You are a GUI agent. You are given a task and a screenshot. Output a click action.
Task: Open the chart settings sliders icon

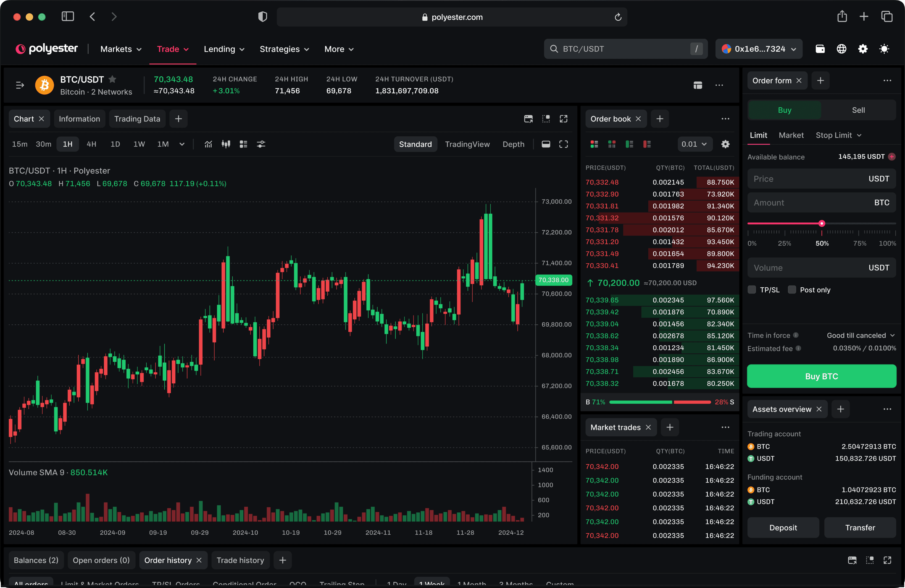(x=261, y=144)
